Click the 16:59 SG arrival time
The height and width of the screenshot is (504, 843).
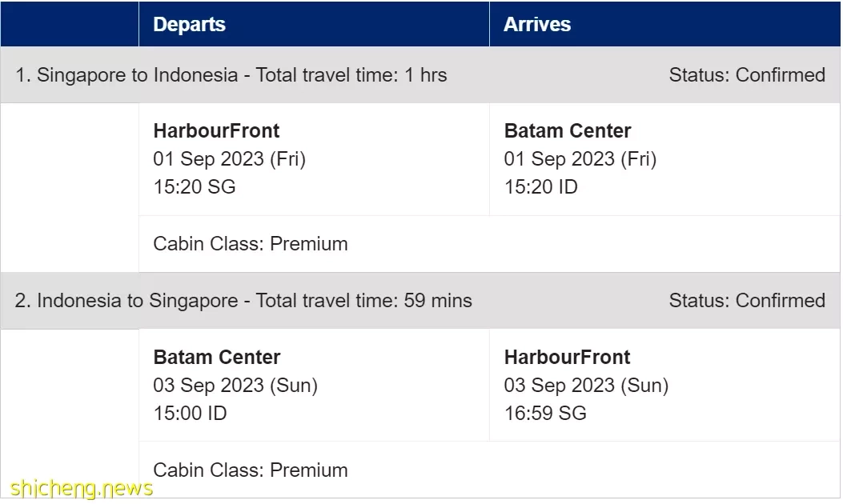point(545,413)
